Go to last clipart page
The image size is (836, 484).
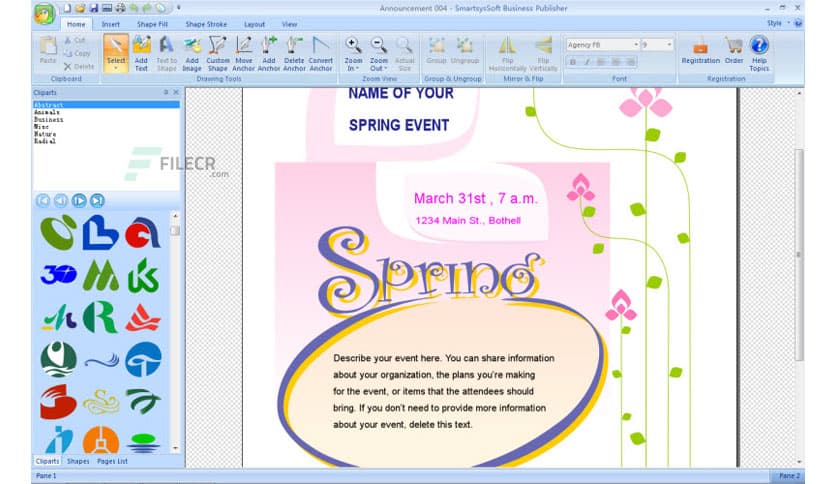point(97,200)
